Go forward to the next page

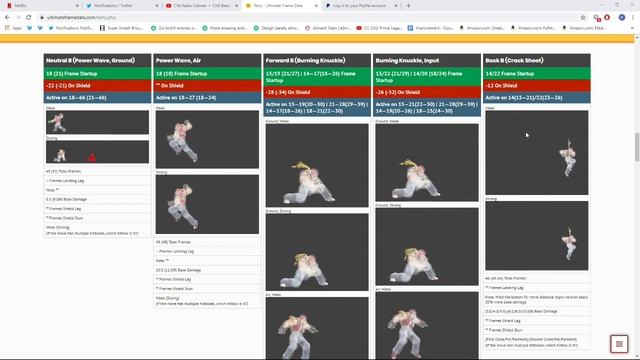(x=18, y=18)
